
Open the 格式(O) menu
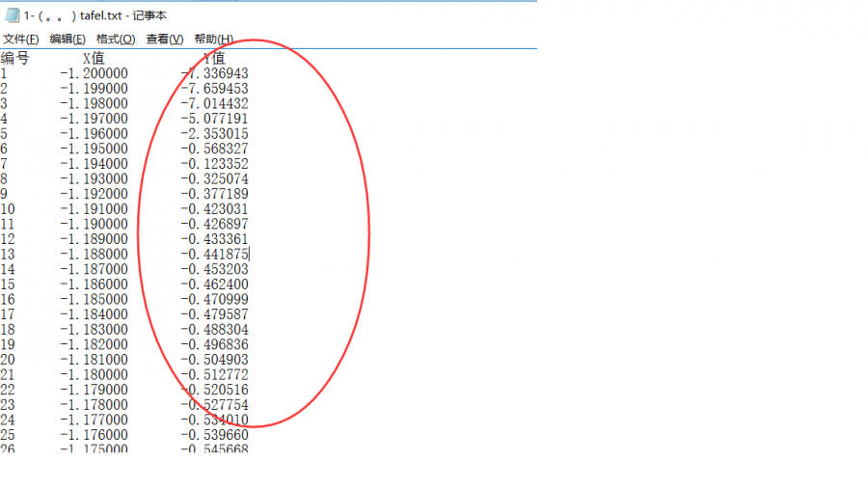click(116, 40)
